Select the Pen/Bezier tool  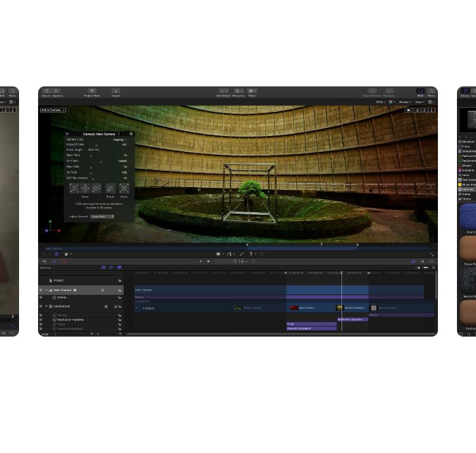[229, 254]
